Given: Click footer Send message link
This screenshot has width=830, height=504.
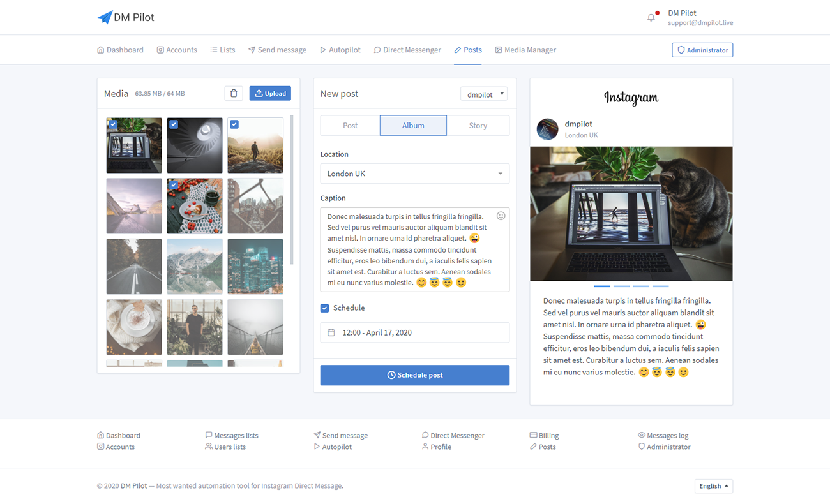Looking at the screenshot, I should point(340,435).
